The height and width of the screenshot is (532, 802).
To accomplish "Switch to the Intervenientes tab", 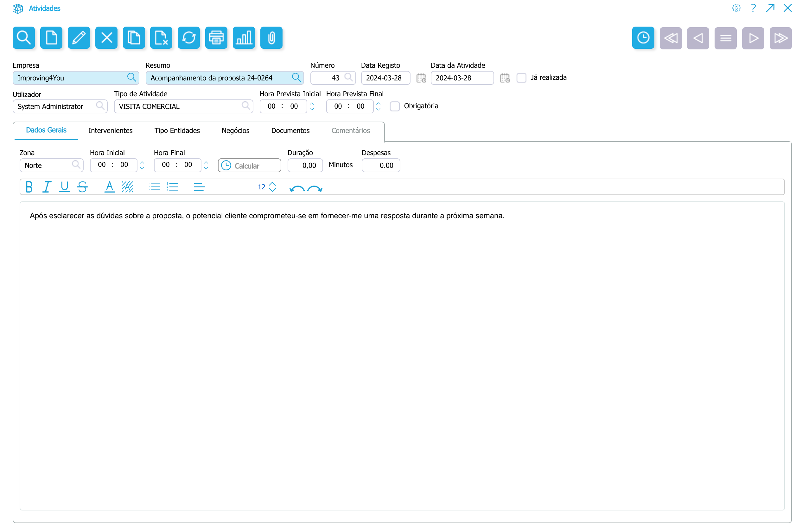I will 110,130.
